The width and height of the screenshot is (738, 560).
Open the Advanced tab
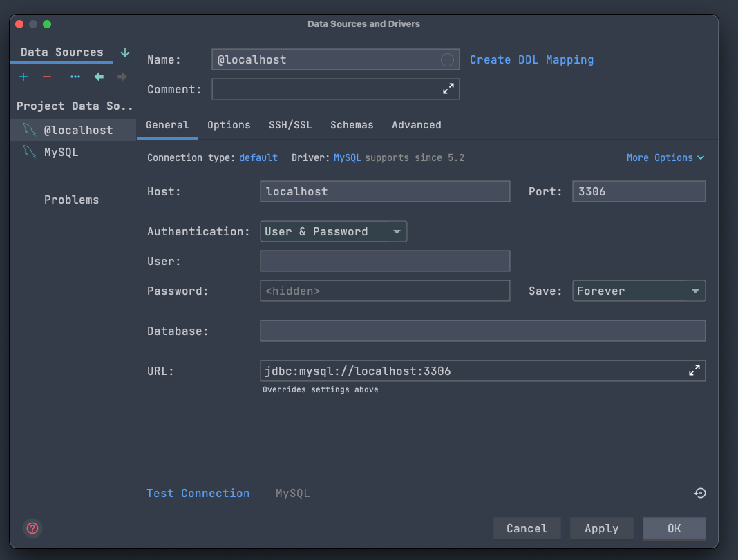(x=416, y=125)
